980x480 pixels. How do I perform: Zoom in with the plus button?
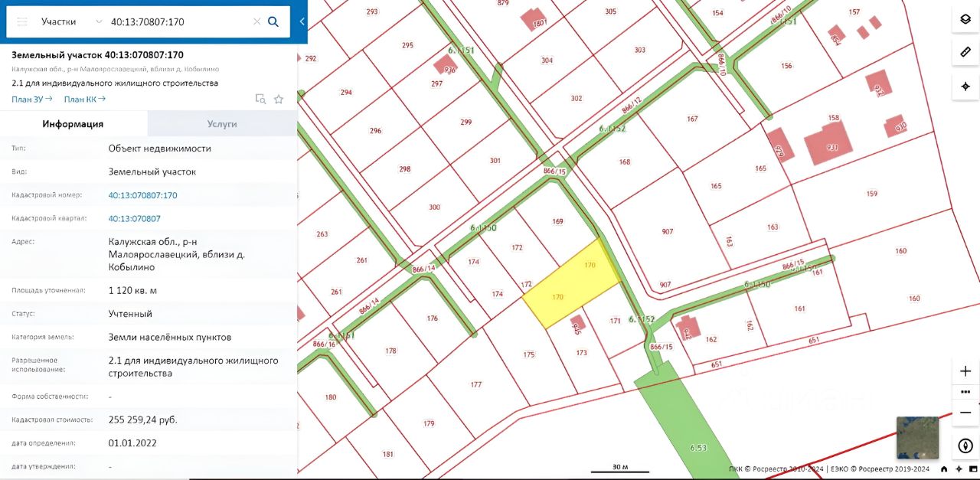[965, 371]
